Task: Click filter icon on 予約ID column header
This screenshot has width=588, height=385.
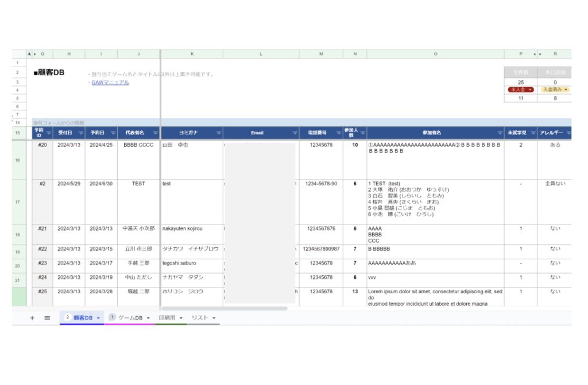Action: 49,133
